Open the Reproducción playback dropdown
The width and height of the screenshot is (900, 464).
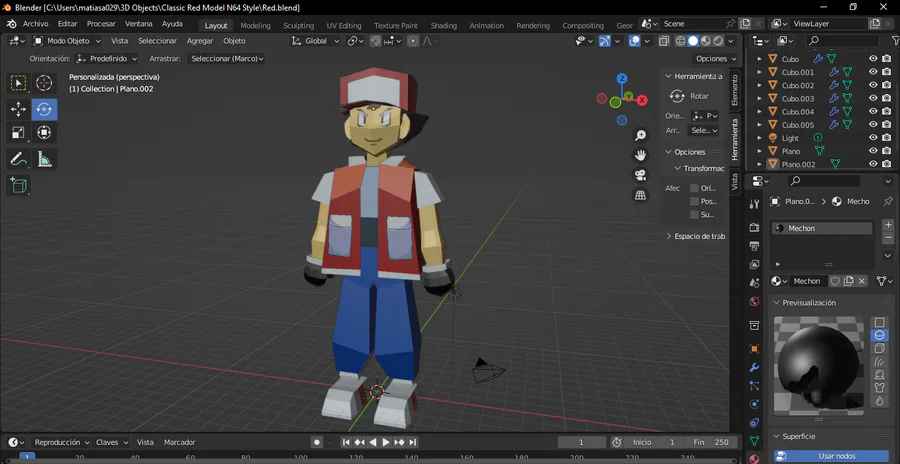(61, 442)
